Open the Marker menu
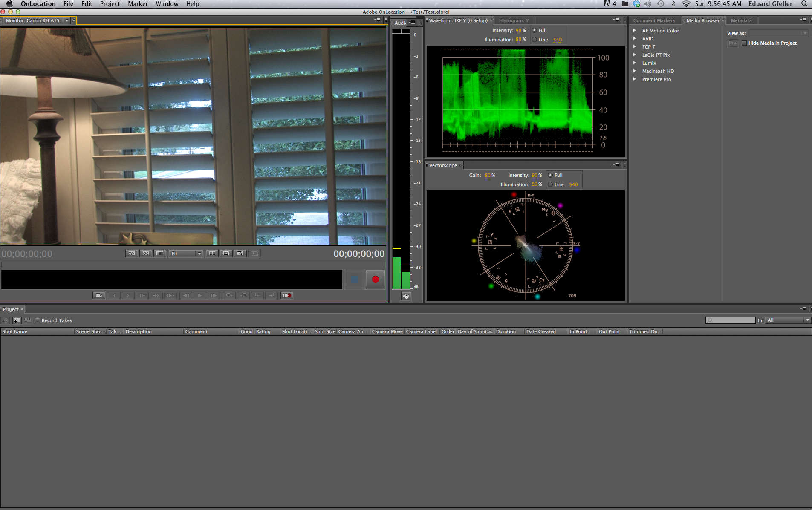 pyautogui.click(x=138, y=4)
